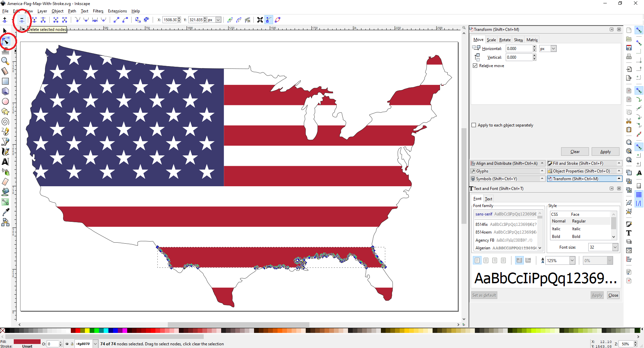Pick the Connector diagram tool
This screenshot has height=348, width=644.
(x=5, y=222)
